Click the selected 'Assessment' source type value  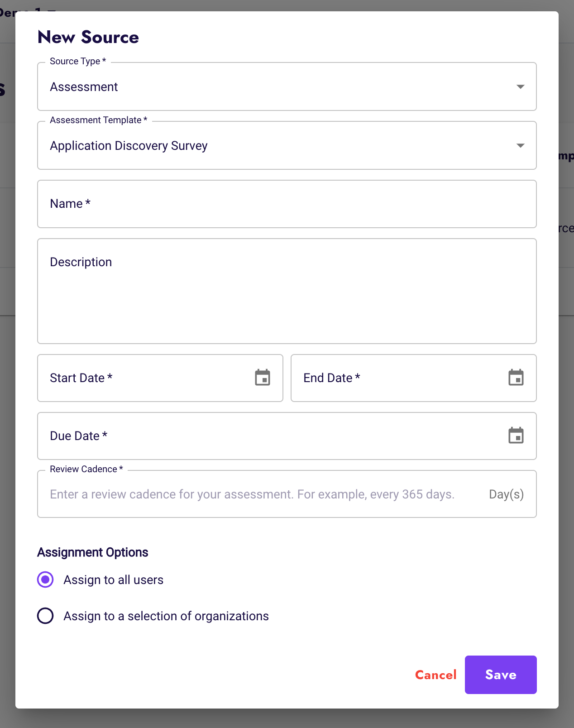pyautogui.click(x=84, y=87)
